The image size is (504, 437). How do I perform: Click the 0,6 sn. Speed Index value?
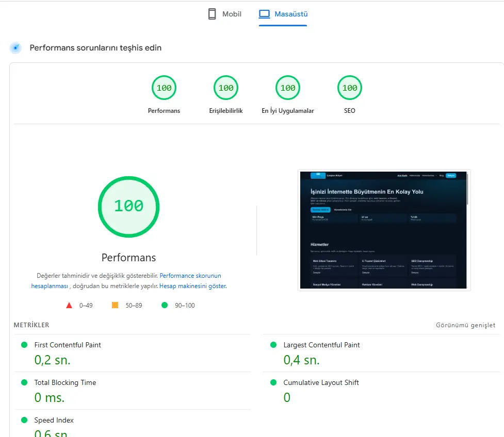(x=51, y=433)
